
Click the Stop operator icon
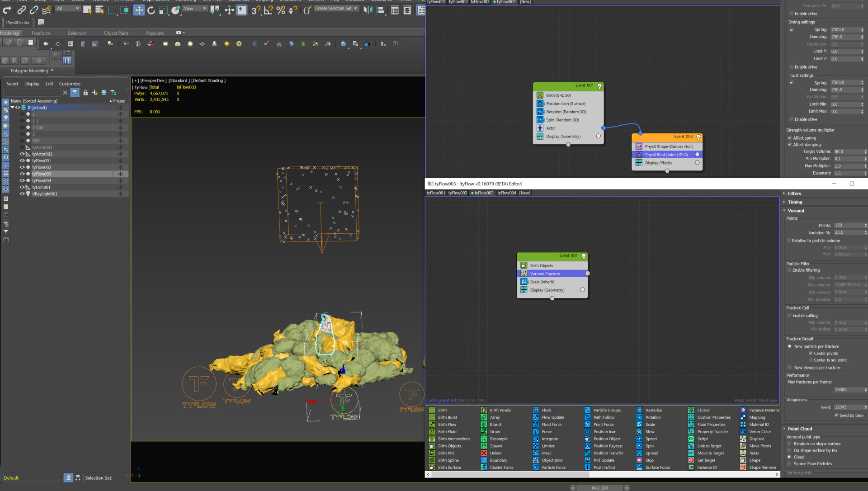(639, 460)
